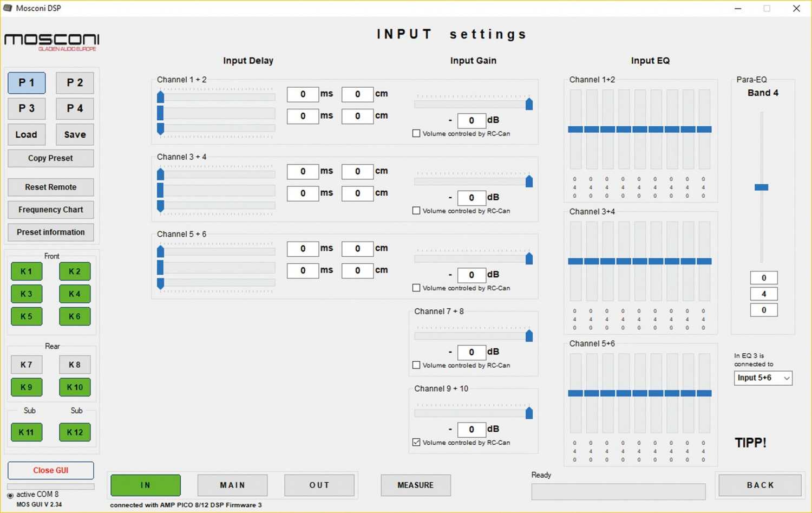Open the In EQ 3 Input 5+6 dropdown
This screenshot has width=812, height=513.
coord(763,378)
